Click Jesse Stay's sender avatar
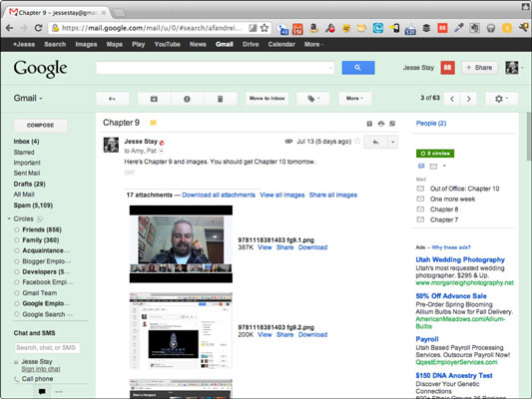Viewport: 532px width, 399px height. click(x=111, y=145)
